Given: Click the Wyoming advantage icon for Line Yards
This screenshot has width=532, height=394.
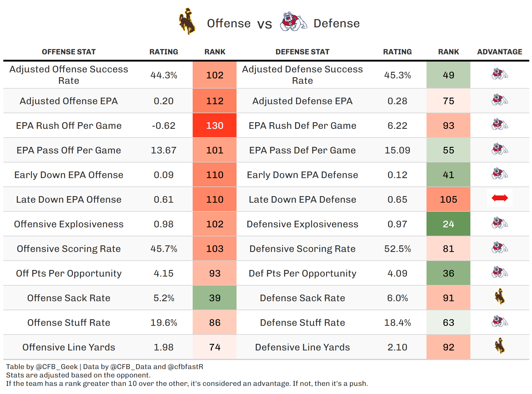Looking at the screenshot, I should click(x=500, y=346).
